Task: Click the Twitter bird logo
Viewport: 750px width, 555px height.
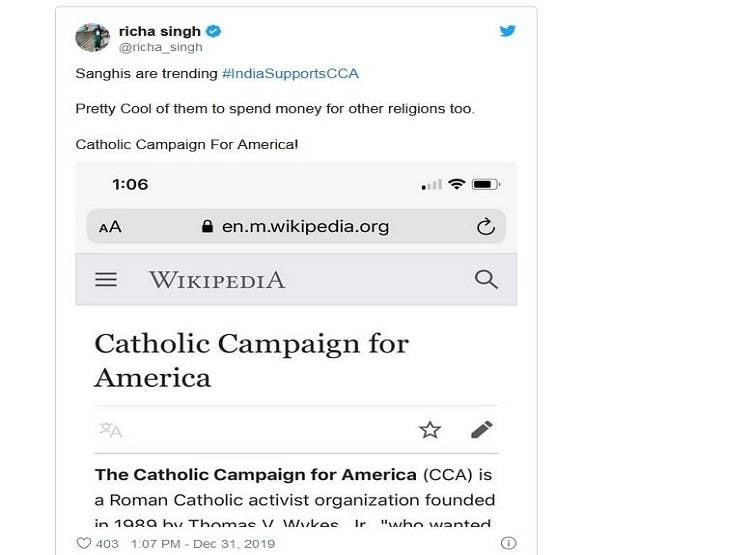Action: pos(508,31)
